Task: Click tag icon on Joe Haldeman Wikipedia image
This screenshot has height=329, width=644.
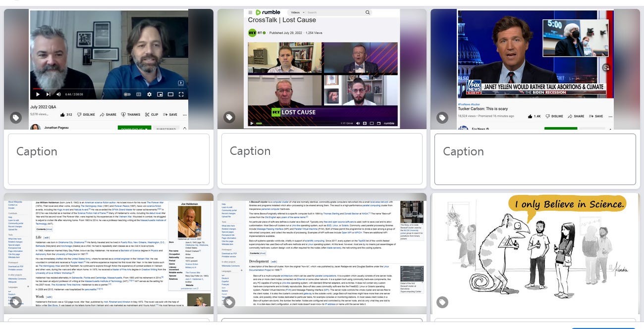Action: click(x=16, y=302)
